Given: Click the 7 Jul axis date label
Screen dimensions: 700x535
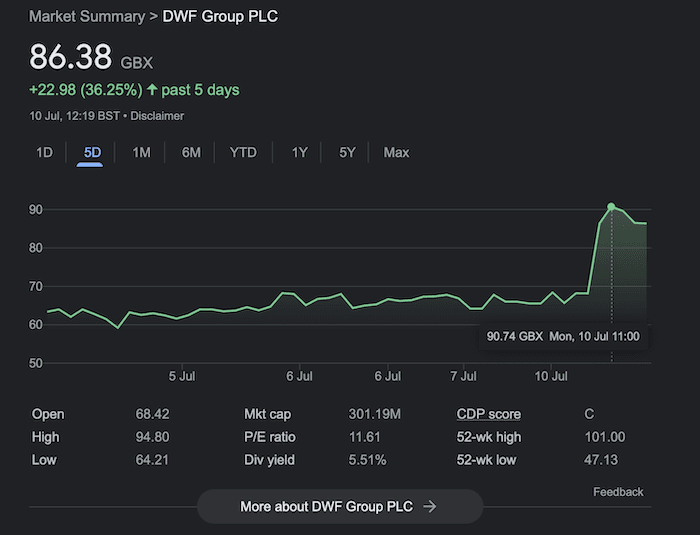Looking at the screenshot, I should pyautogui.click(x=463, y=376).
